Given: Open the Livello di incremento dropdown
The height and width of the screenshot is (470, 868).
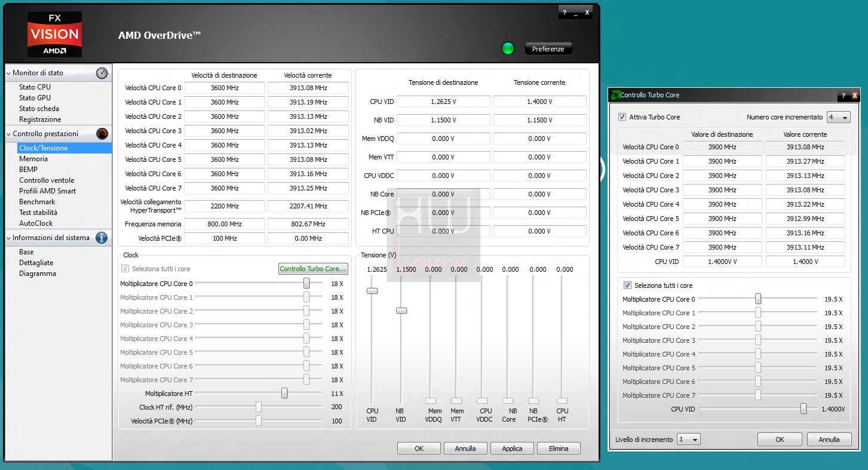Looking at the screenshot, I should pos(688,440).
